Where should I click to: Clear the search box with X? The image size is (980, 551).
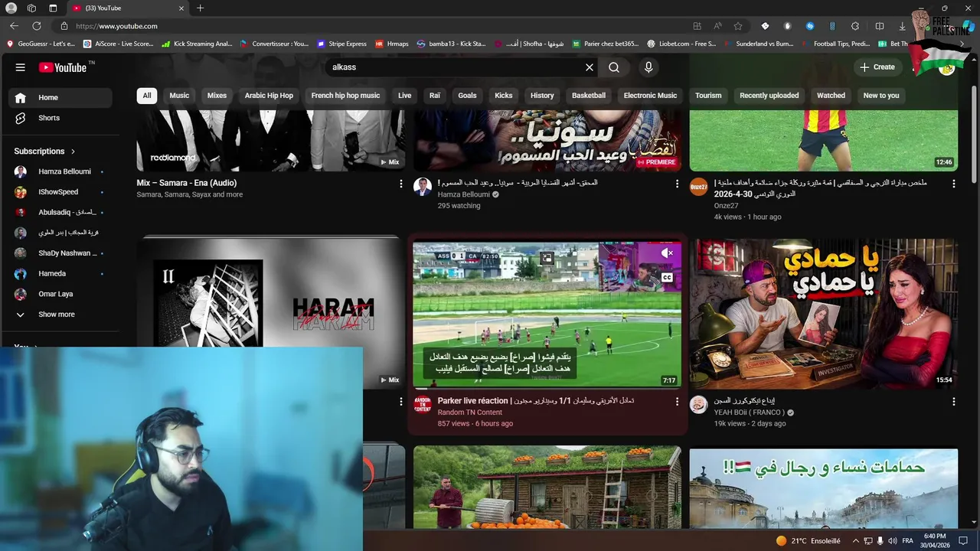pos(590,67)
